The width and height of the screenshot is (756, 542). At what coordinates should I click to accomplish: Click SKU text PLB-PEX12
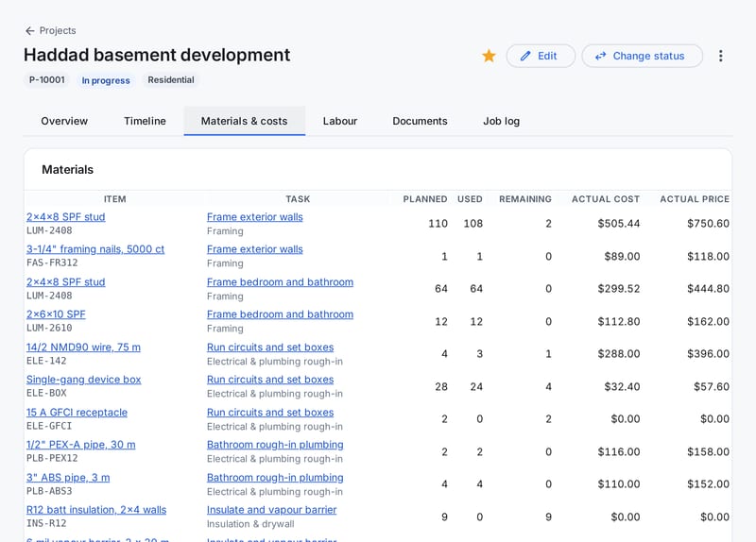(x=52, y=458)
